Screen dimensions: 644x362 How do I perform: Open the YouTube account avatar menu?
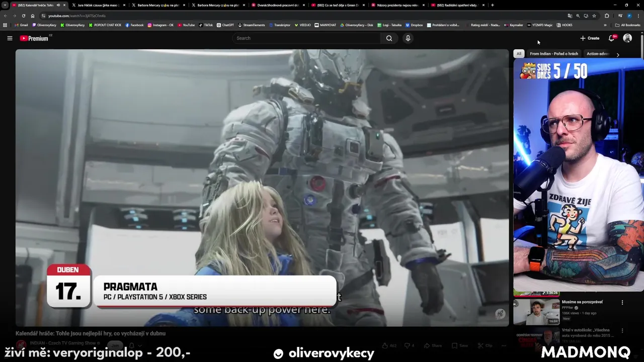(x=627, y=38)
